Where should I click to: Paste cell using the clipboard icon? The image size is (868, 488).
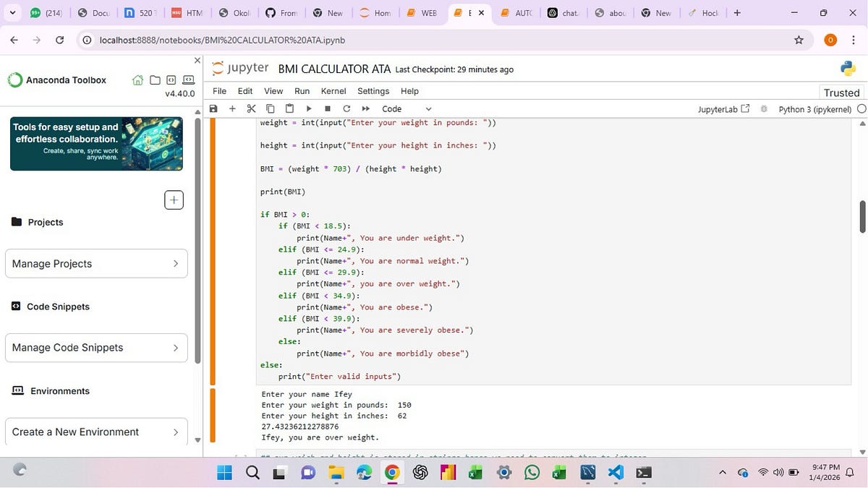tap(289, 108)
